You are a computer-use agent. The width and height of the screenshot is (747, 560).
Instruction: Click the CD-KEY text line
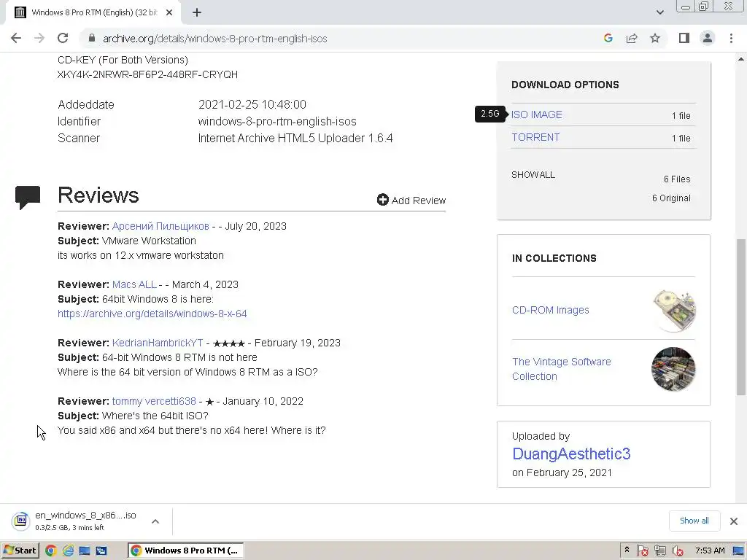[x=123, y=60]
